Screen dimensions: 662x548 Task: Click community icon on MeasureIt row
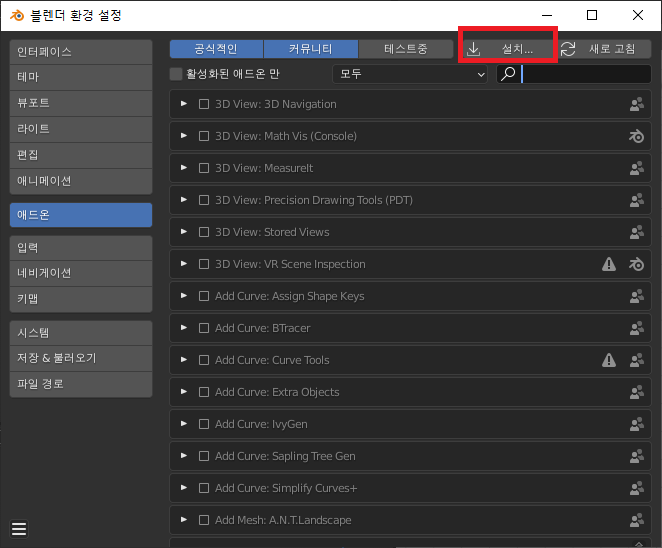pos(637,168)
